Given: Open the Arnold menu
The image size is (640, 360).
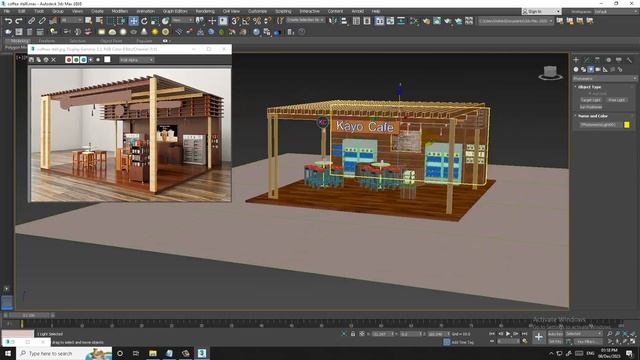Looking at the screenshot, I should pos(358,11).
